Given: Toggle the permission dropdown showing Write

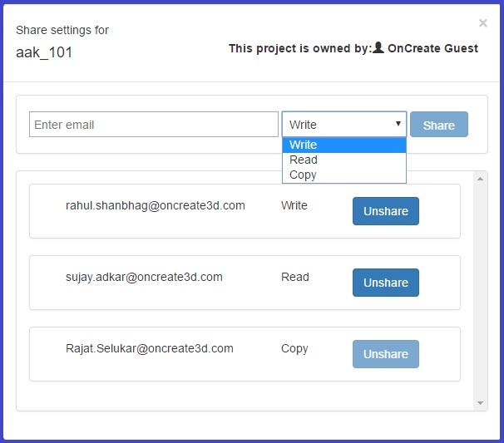Looking at the screenshot, I should (343, 125).
